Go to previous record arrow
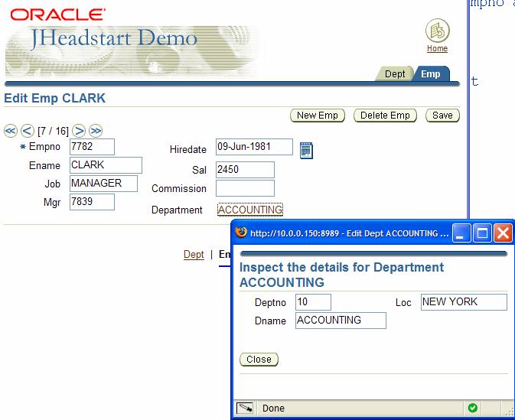Screen dimensions: 515x420 coord(27,131)
